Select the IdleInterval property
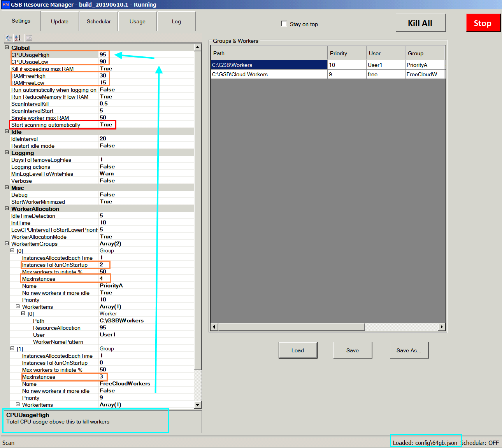Image resolution: width=502 pixels, height=448 pixels. click(x=102, y=138)
